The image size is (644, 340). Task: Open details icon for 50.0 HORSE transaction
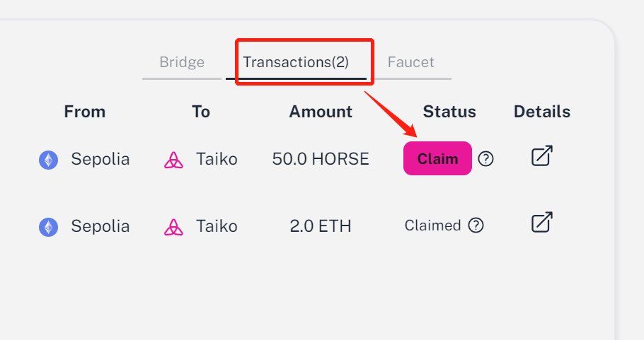[x=541, y=156]
